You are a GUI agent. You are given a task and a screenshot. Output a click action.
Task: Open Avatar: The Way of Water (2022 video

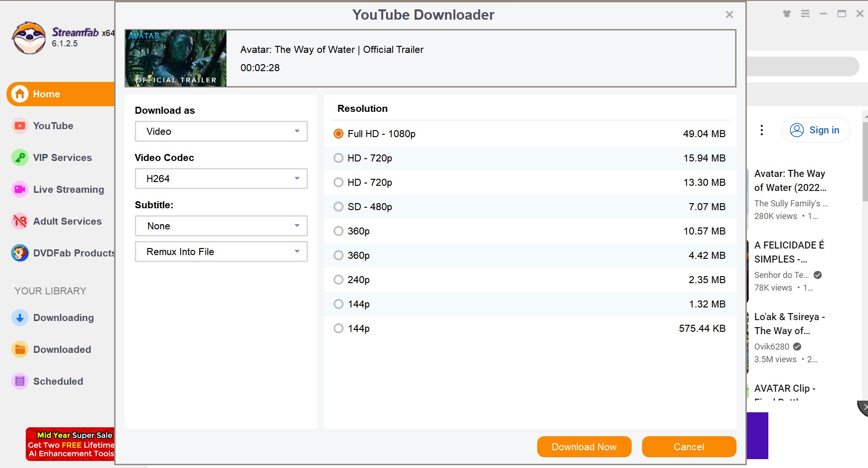(x=790, y=181)
